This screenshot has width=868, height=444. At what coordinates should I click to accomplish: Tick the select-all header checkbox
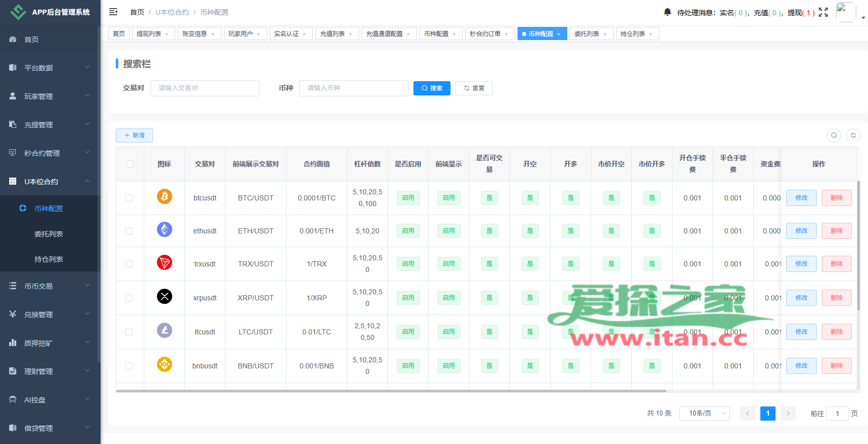click(130, 164)
